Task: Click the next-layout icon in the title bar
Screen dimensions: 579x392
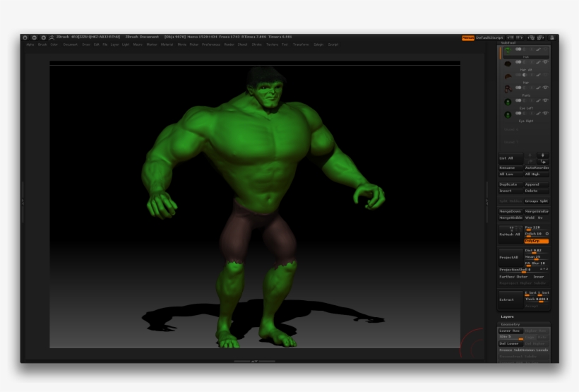Action: (541, 37)
